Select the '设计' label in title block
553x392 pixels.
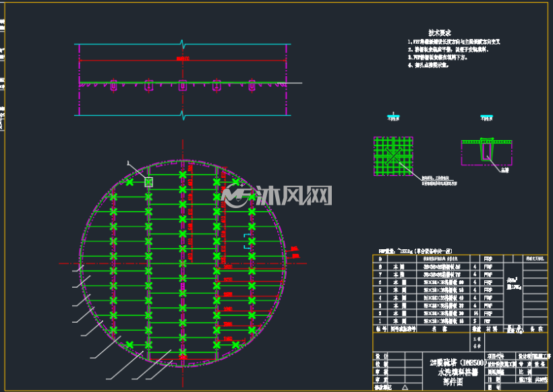coord(381,356)
